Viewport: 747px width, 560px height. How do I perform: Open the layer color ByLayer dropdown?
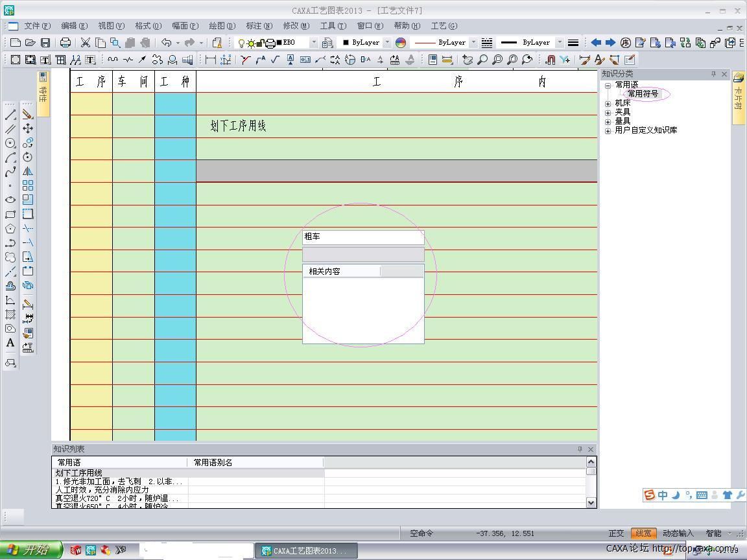(x=387, y=43)
